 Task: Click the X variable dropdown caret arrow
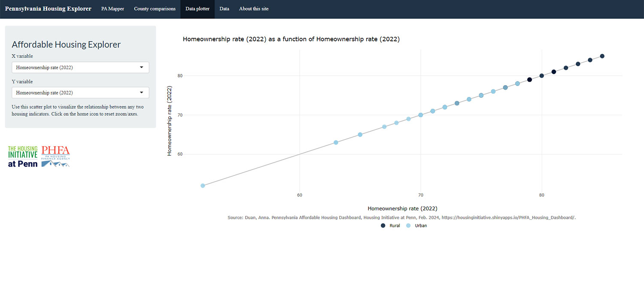[142, 67]
